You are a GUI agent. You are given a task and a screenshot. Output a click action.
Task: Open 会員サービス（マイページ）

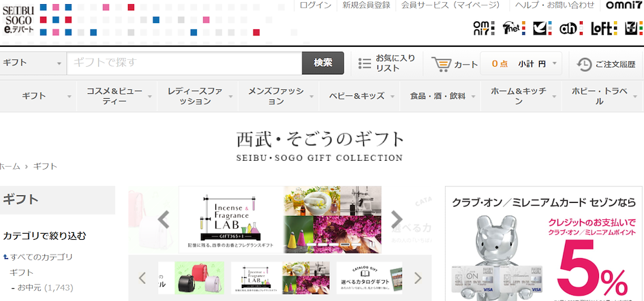pos(450,5)
